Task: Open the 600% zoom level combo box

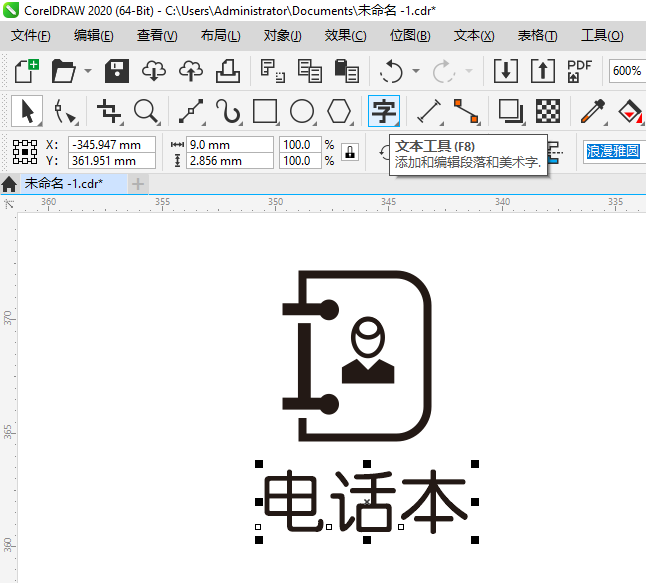Action: click(x=627, y=71)
